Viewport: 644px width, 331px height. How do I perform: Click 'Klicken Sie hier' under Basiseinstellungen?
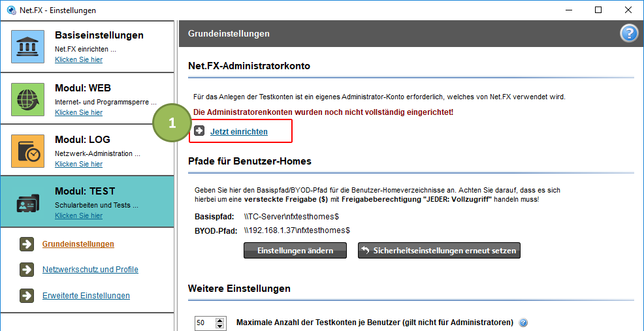click(x=79, y=59)
